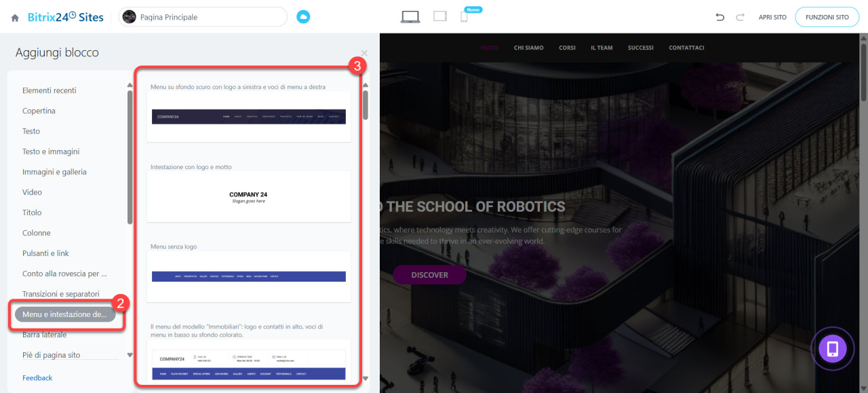Select Pulsanti e link category
Screen dimensions: 868x393
pyautogui.click(x=45, y=253)
